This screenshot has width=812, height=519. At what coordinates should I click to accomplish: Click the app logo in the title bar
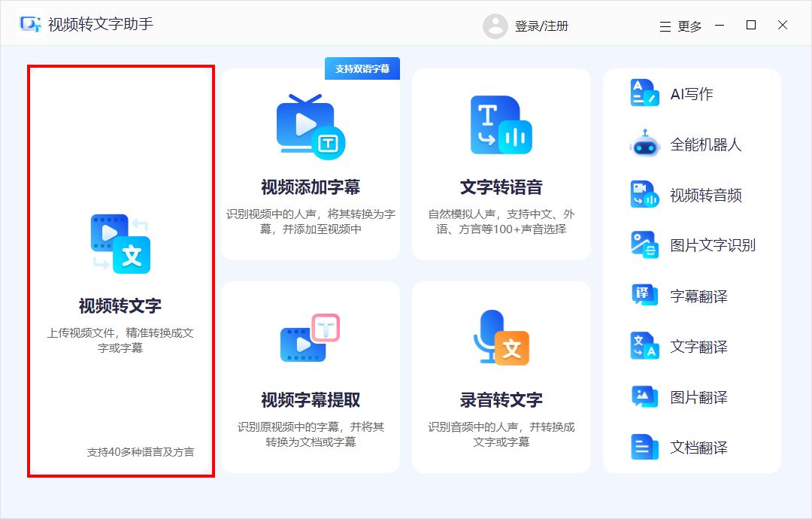coord(30,24)
